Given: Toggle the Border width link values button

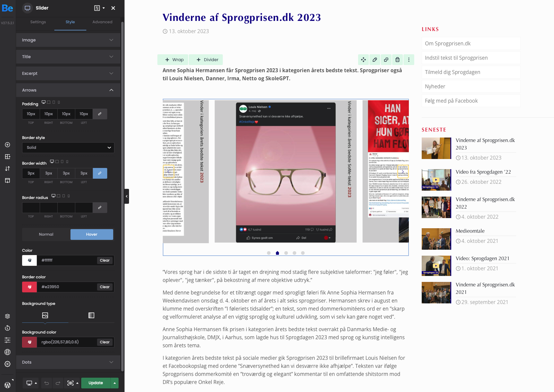Looking at the screenshot, I should click(100, 173).
